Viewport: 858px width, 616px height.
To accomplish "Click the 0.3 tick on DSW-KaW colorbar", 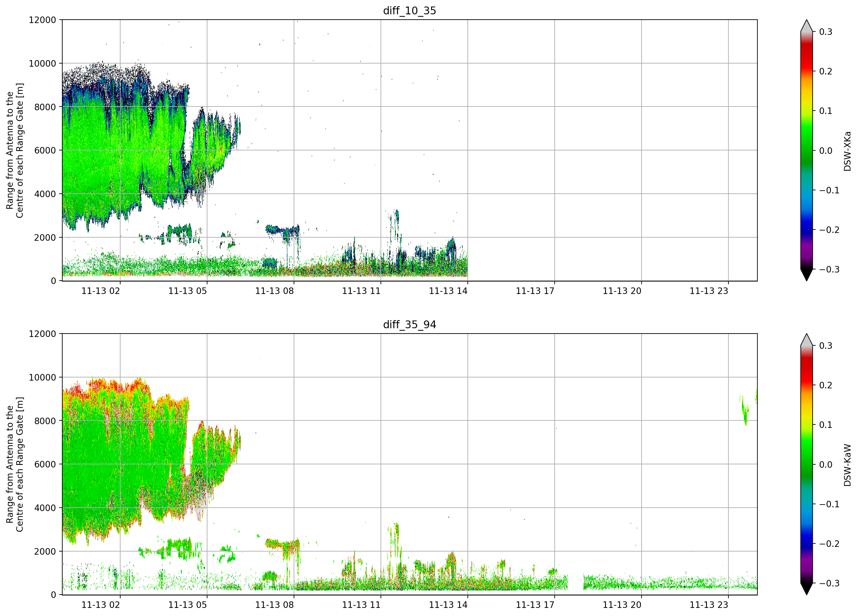I will [x=826, y=346].
